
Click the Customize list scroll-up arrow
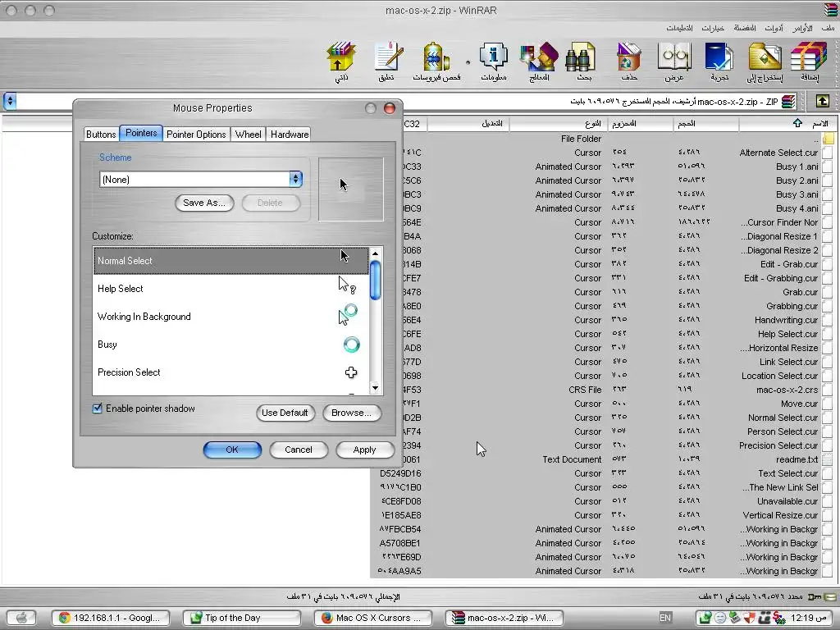point(375,253)
